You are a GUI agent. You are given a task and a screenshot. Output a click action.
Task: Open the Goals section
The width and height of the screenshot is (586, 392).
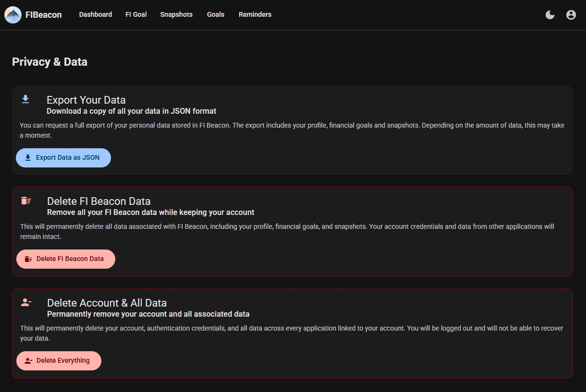click(215, 14)
